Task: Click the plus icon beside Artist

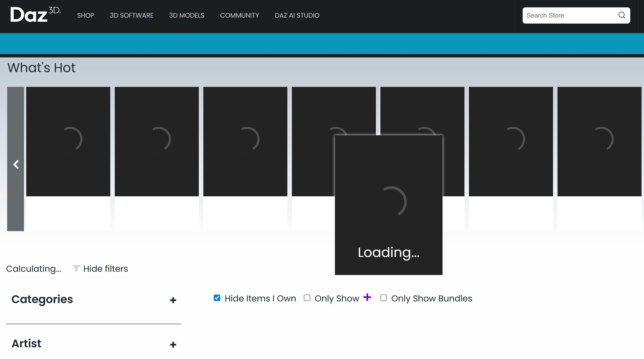Action: coord(173,344)
